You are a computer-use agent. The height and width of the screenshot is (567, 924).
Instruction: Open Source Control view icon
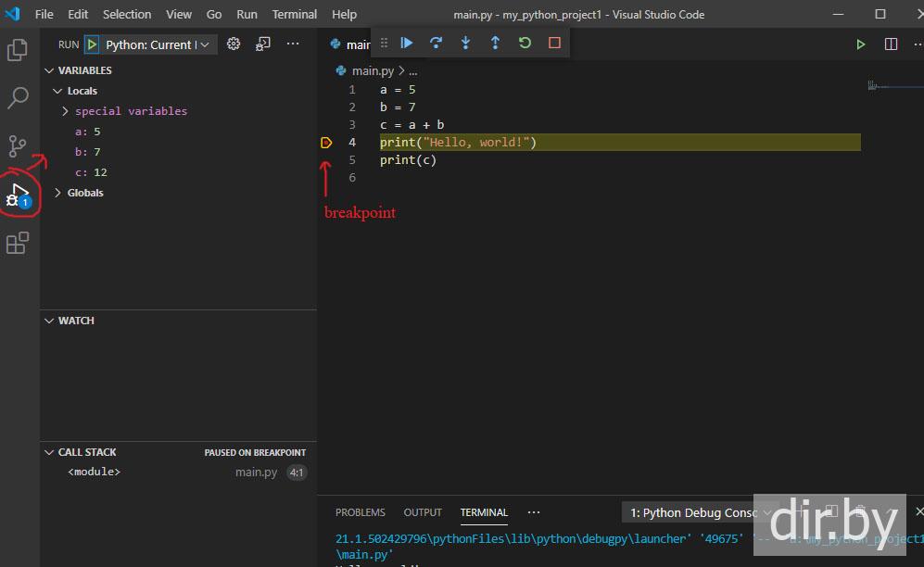(18, 145)
